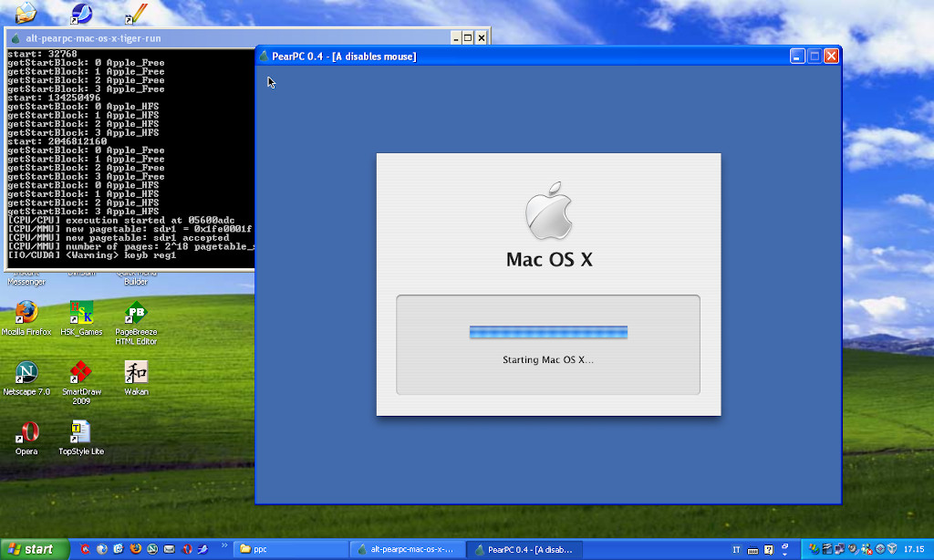Click the Mac OS X boot progress bar

tap(548, 332)
